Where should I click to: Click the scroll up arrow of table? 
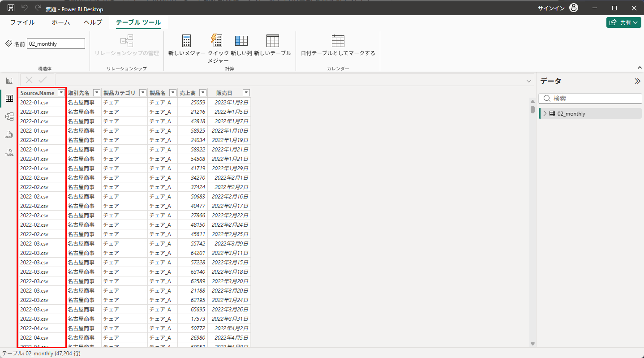[x=532, y=101]
